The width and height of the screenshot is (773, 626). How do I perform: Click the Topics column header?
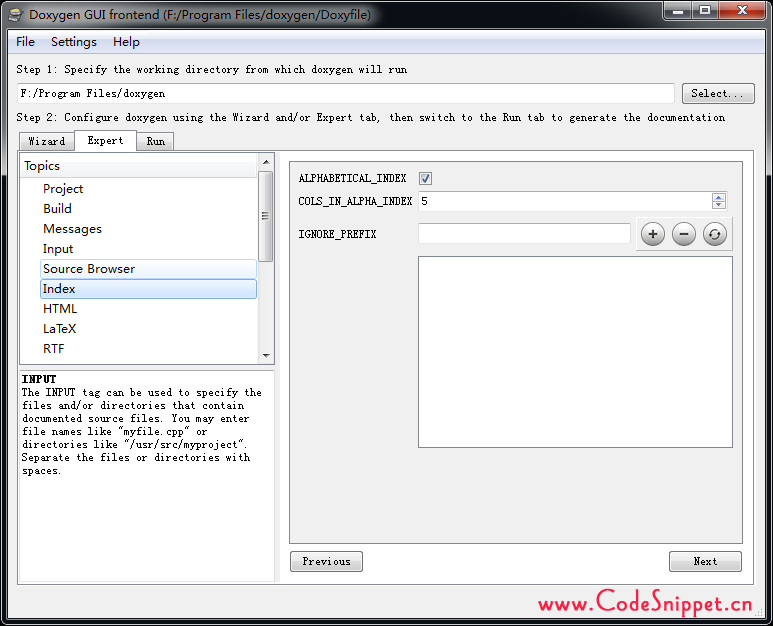tap(139, 166)
